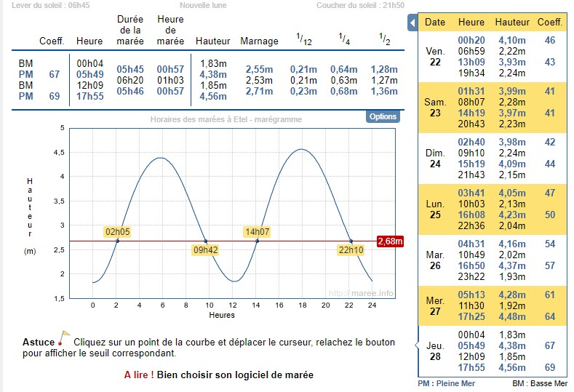
Task: Click the 05h49 high tide time in the main table
Action: 90,74
